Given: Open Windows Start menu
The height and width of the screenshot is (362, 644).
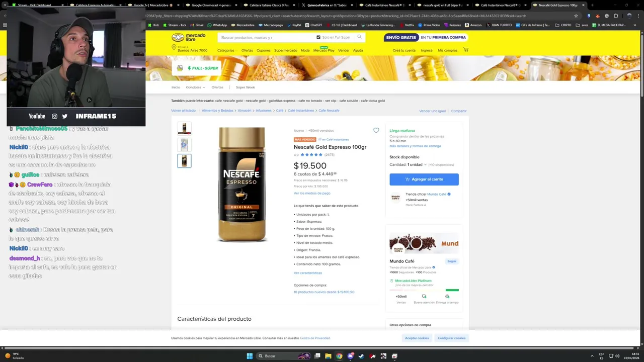Looking at the screenshot, I should point(250,356).
